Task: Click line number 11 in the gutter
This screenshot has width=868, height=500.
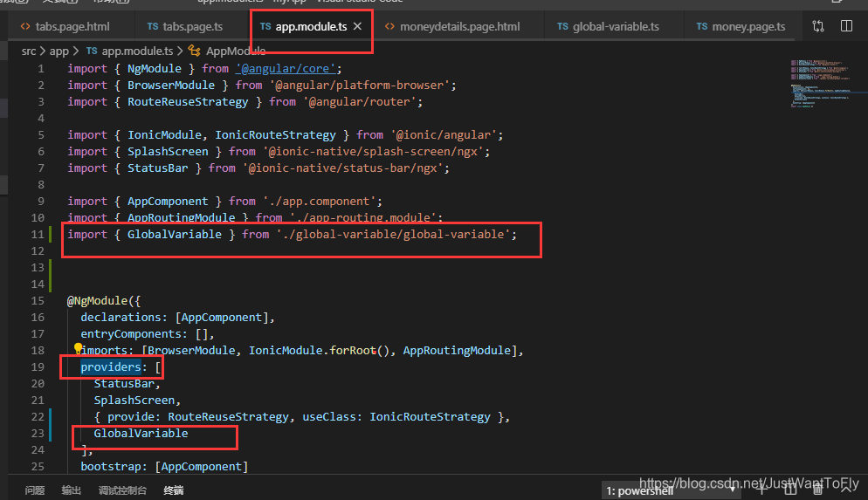Action: [37, 235]
